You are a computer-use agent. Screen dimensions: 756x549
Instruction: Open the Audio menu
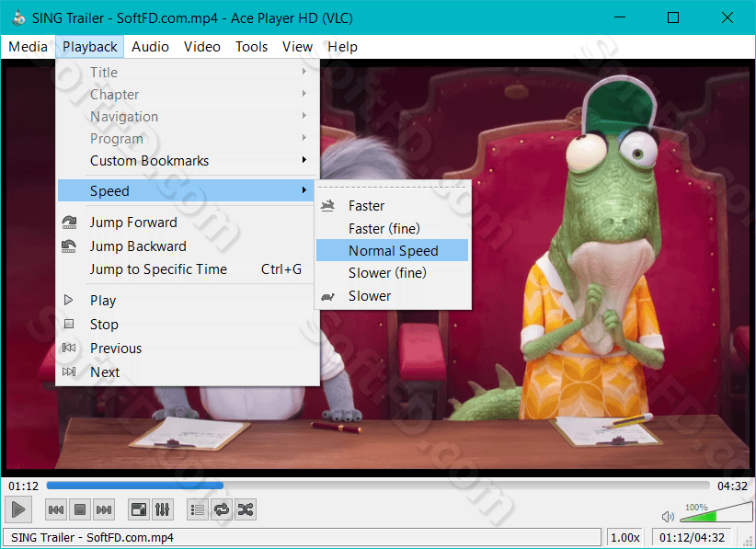point(150,47)
